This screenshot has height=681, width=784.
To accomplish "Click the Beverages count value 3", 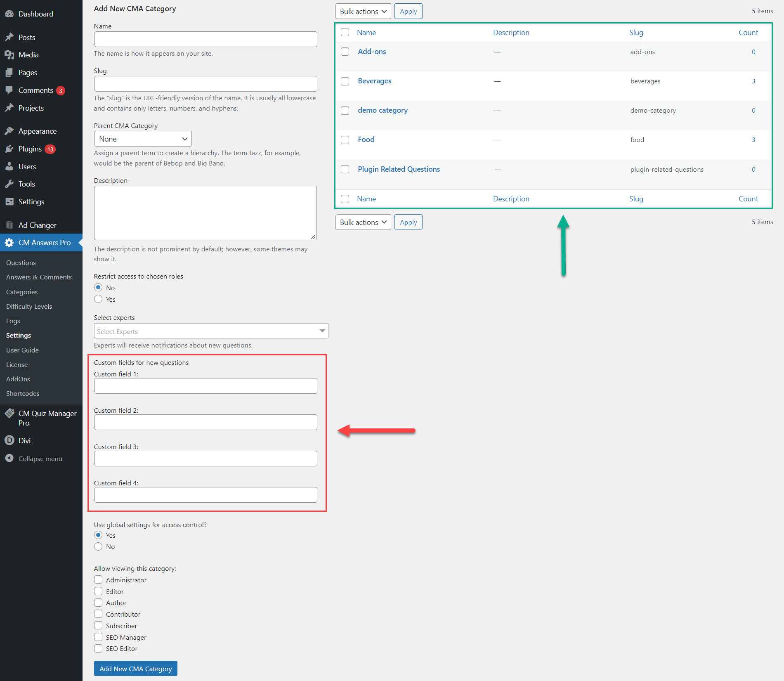I will coord(753,81).
